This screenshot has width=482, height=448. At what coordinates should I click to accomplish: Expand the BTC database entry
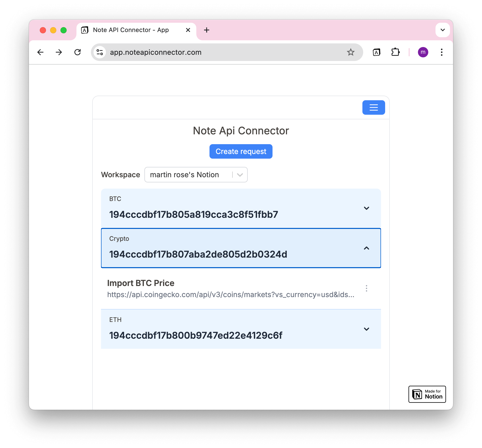pos(366,208)
